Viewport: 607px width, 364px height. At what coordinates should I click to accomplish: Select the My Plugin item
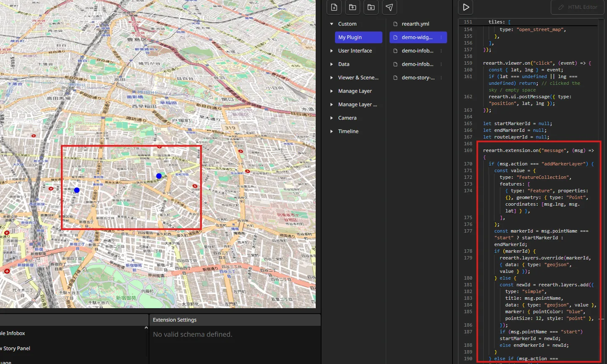pos(358,37)
